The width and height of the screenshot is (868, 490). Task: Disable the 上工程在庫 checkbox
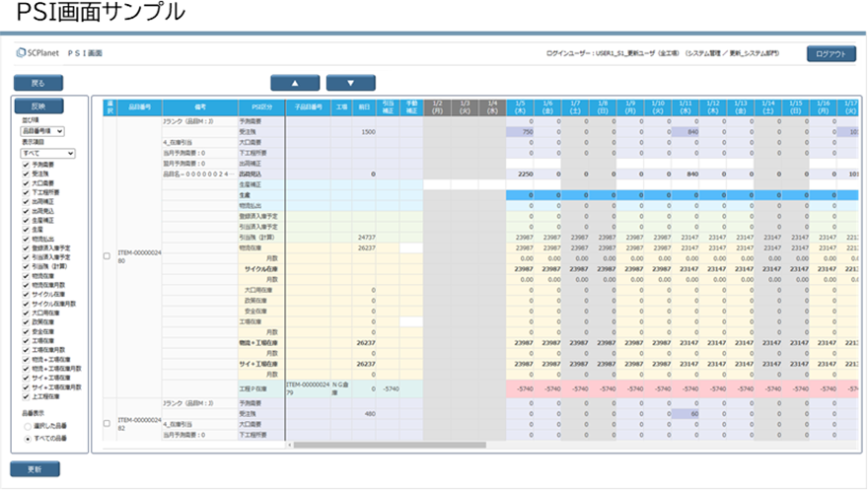25,395
